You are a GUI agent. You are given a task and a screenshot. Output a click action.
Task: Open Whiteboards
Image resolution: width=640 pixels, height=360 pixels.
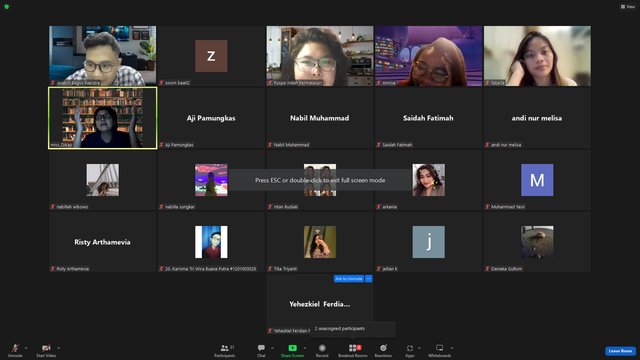(x=440, y=350)
